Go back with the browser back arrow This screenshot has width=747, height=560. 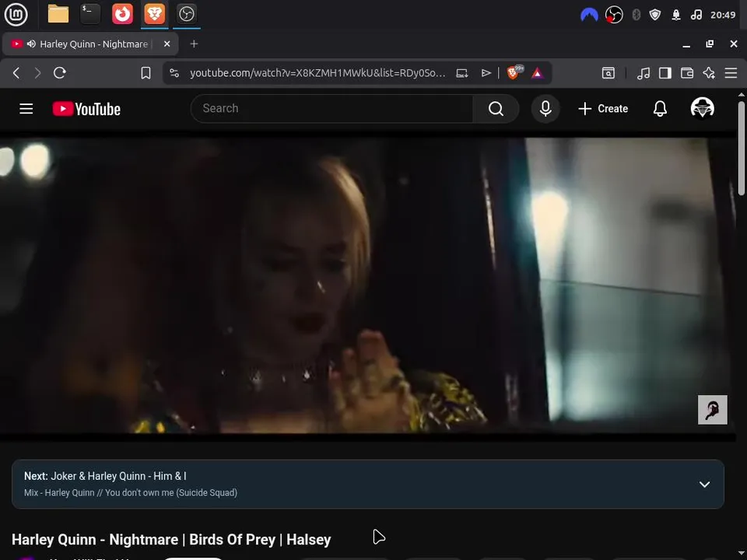click(16, 73)
